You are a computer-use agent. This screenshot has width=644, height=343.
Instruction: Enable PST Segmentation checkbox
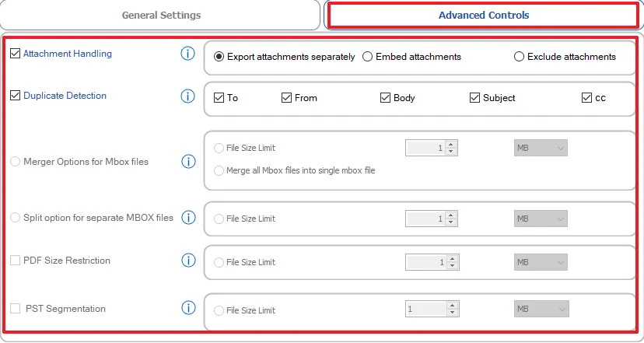click(16, 309)
